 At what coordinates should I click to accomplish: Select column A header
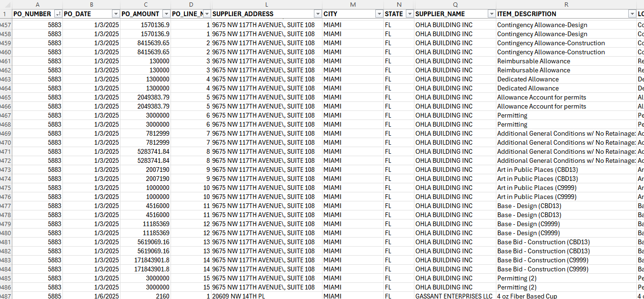pos(38,4)
